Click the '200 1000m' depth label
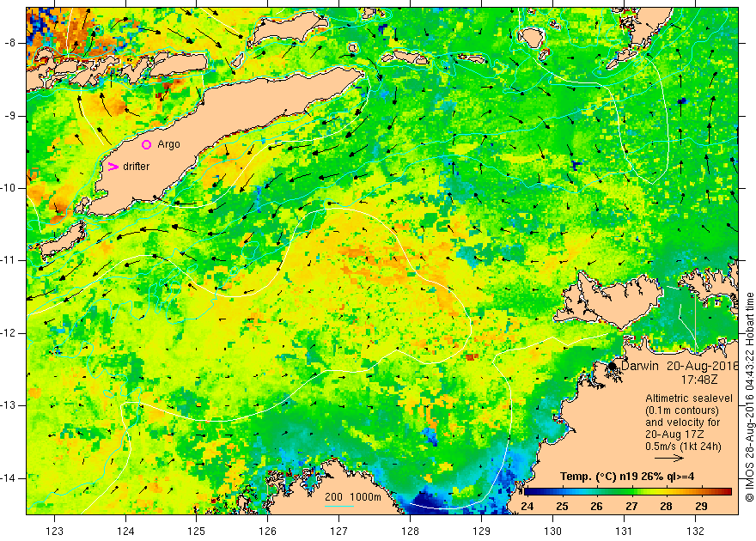This screenshot has height=541, width=756. 353,497
